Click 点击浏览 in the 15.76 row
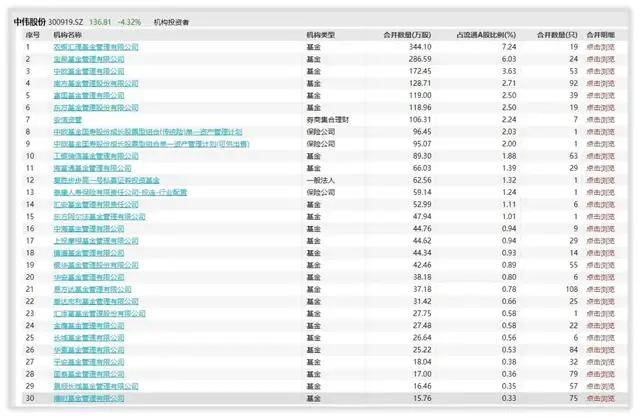This screenshot has width=640, height=418. (600, 398)
